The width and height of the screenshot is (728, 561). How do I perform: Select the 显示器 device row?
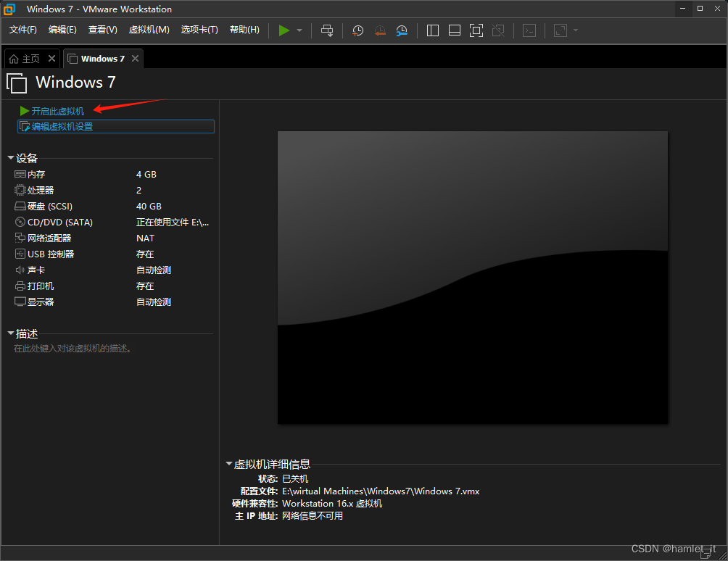tap(113, 302)
